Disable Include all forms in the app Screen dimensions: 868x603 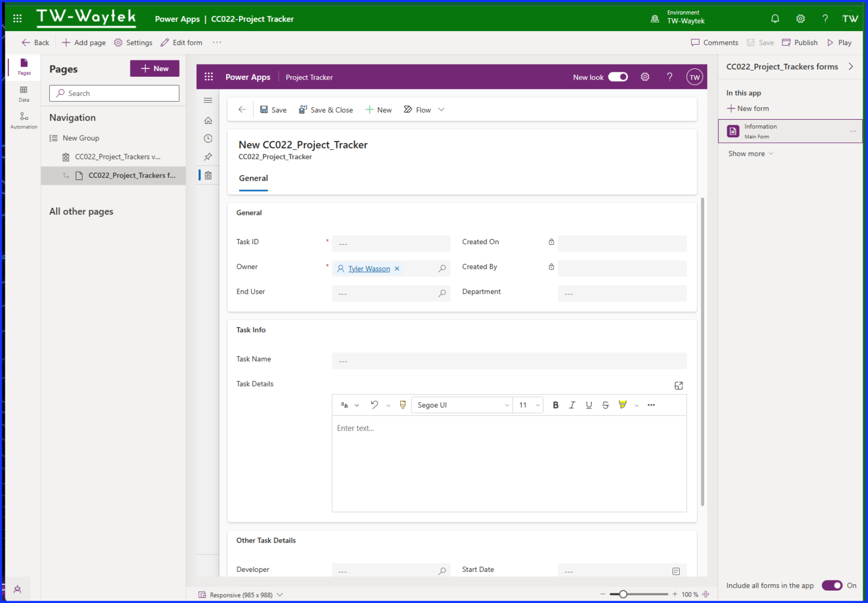(832, 585)
